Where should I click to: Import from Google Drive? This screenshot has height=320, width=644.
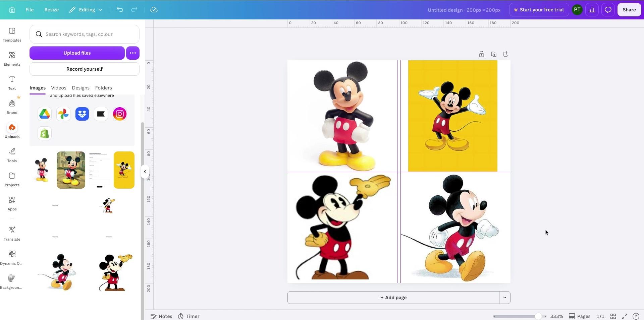(45, 114)
